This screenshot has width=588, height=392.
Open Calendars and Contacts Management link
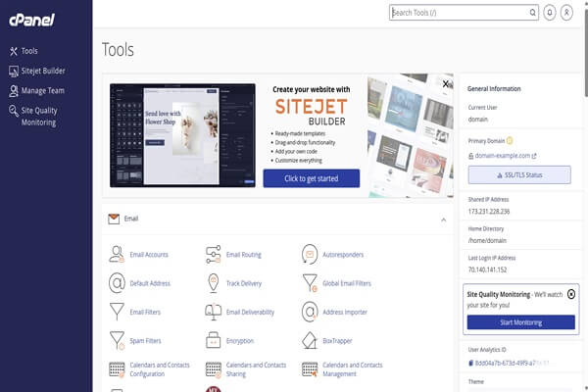[x=353, y=369]
